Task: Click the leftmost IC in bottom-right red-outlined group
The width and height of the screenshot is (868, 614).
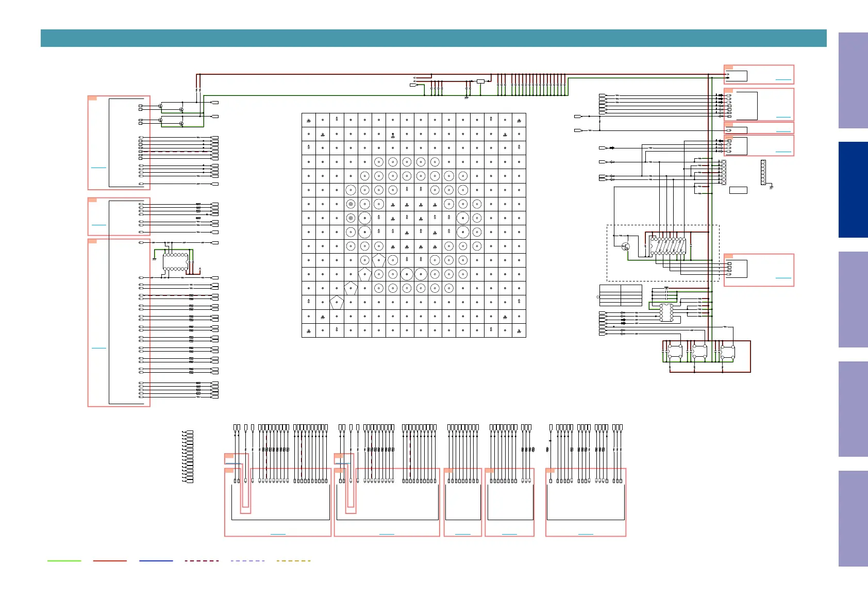Action: 675,352
